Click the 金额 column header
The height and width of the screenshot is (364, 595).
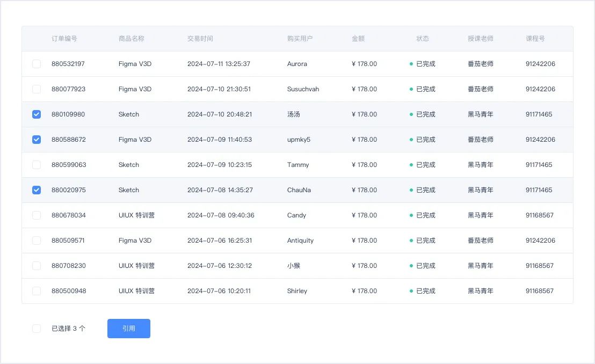tap(358, 38)
